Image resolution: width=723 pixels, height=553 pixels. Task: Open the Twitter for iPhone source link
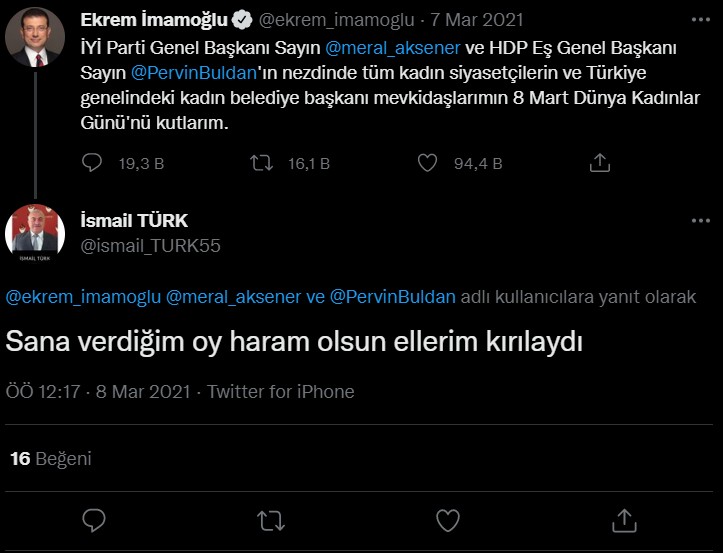280,391
